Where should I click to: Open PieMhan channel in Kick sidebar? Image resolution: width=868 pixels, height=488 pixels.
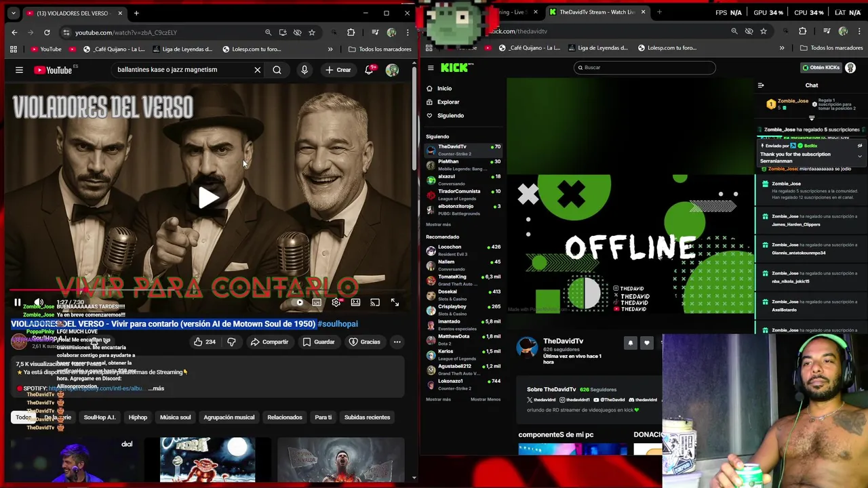[463, 165]
